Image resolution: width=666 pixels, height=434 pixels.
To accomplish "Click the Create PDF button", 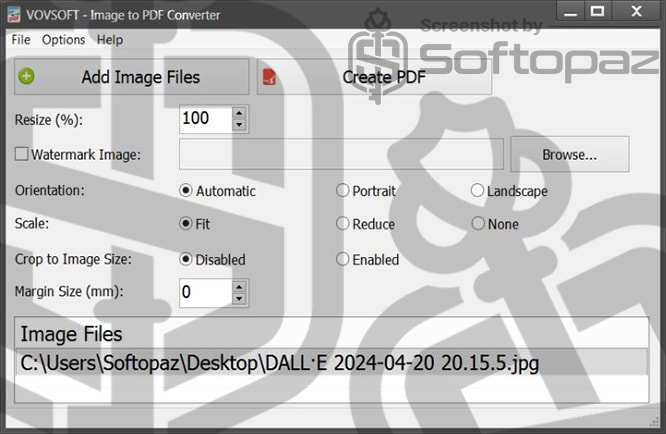I will pos(374,77).
